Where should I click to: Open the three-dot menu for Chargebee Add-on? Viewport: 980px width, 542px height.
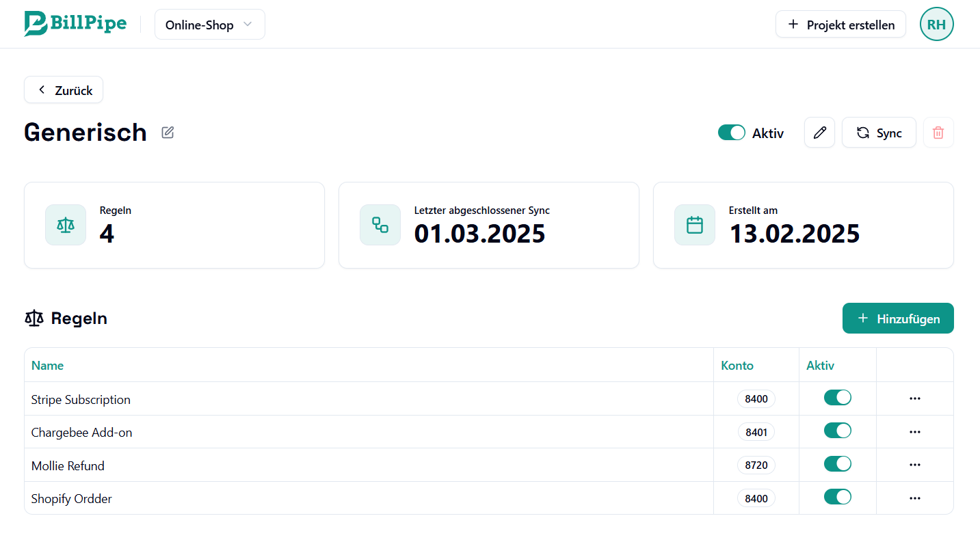click(915, 432)
